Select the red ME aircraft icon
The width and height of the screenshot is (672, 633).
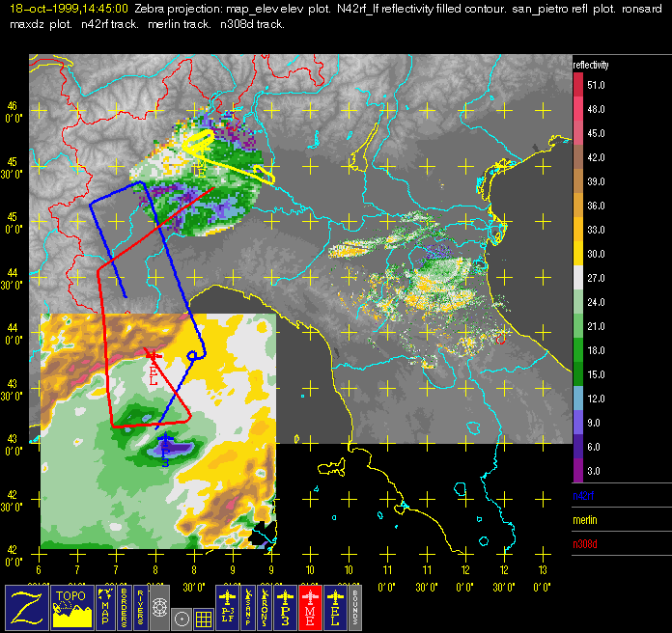pos(310,608)
